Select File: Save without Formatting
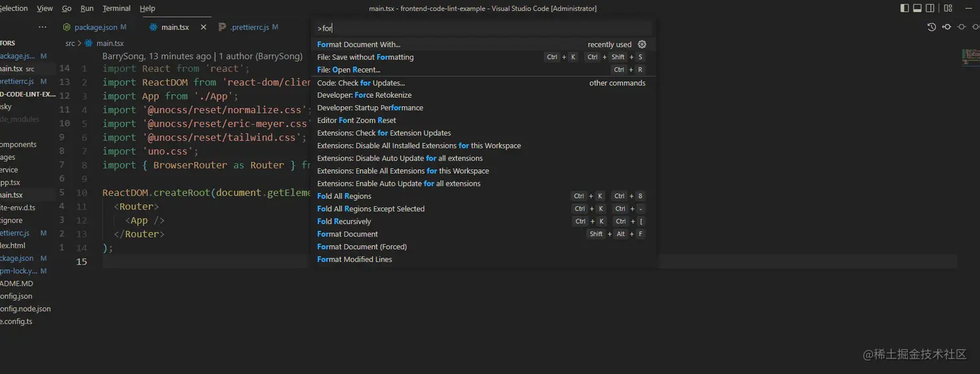 coord(483,57)
